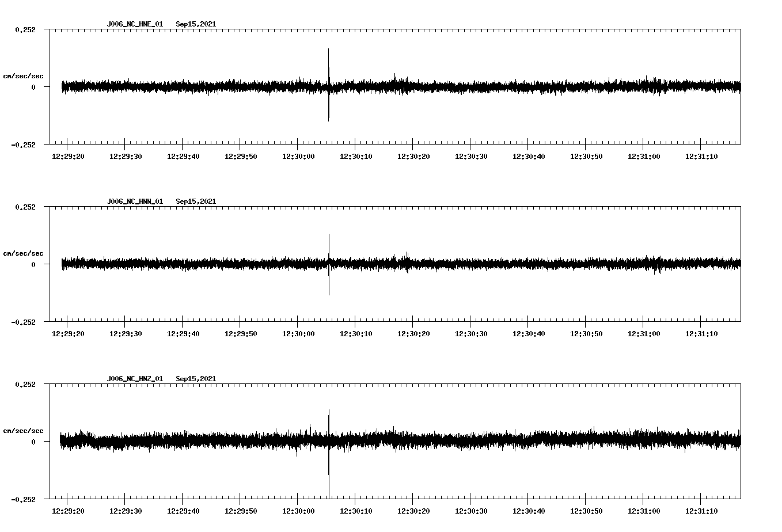Screen dimensions: 782x532
Task: Click the 0.252 upper limit on HNE plot
Action: [x=25, y=29]
